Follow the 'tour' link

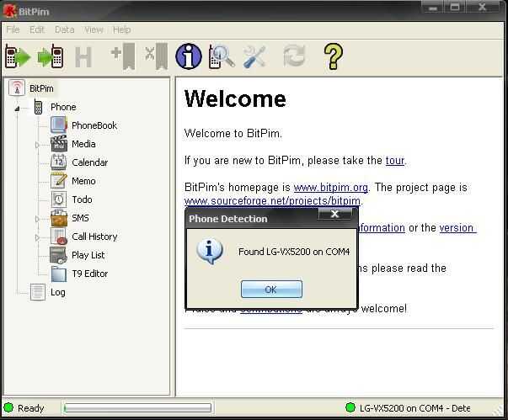tap(394, 160)
